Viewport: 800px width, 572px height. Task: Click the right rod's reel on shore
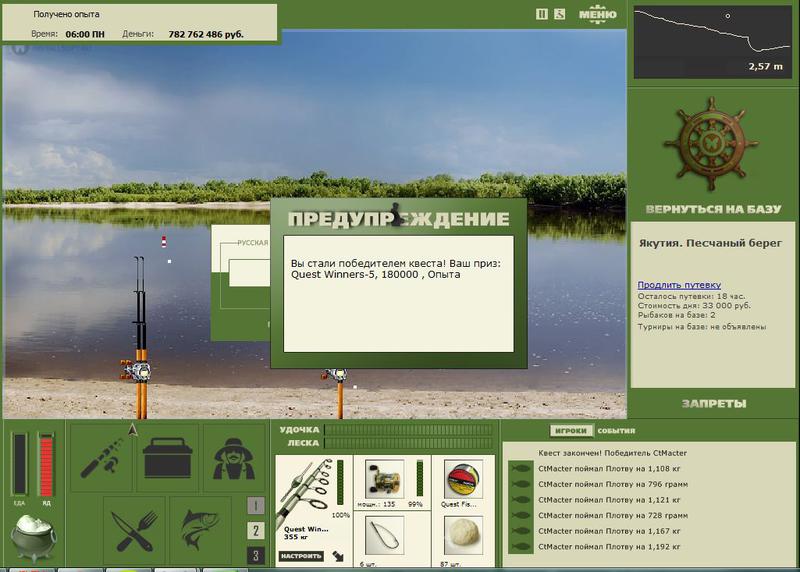pyautogui.click(x=335, y=377)
